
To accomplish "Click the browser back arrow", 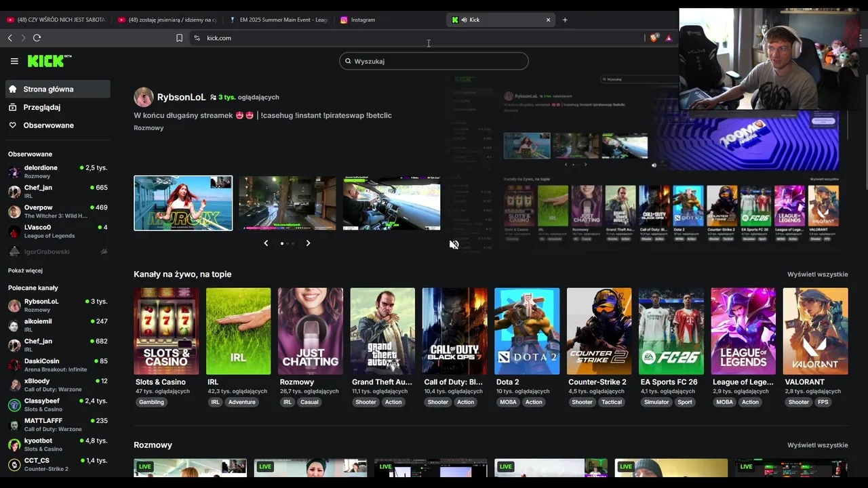I will (x=9, y=38).
